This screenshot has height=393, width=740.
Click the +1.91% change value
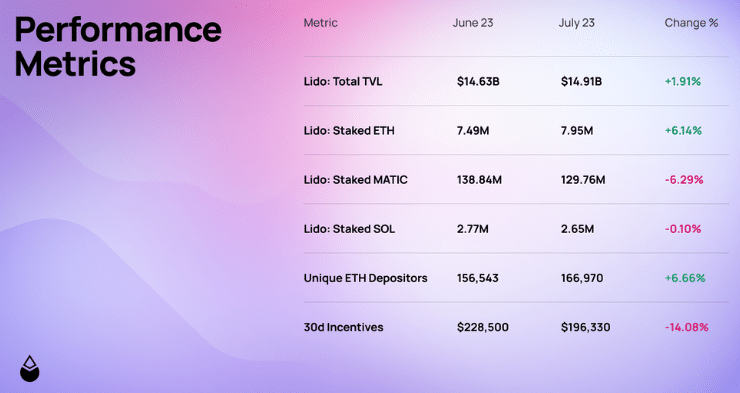pyautogui.click(x=683, y=82)
